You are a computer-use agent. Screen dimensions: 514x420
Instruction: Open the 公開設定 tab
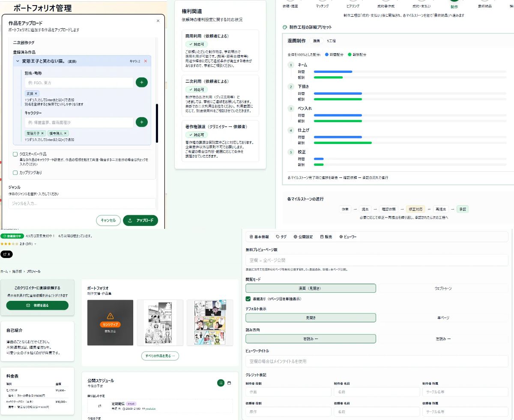coord(303,237)
